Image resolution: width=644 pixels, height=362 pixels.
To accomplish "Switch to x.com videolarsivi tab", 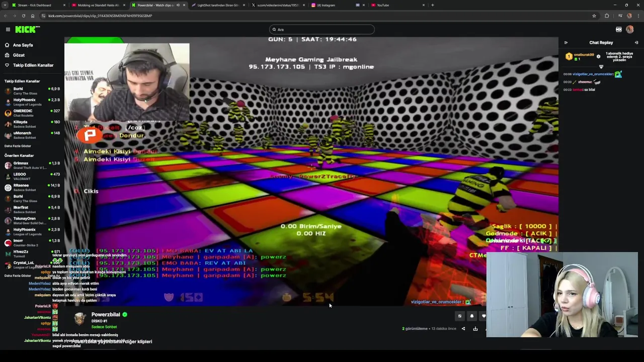I will coord(277,5).
